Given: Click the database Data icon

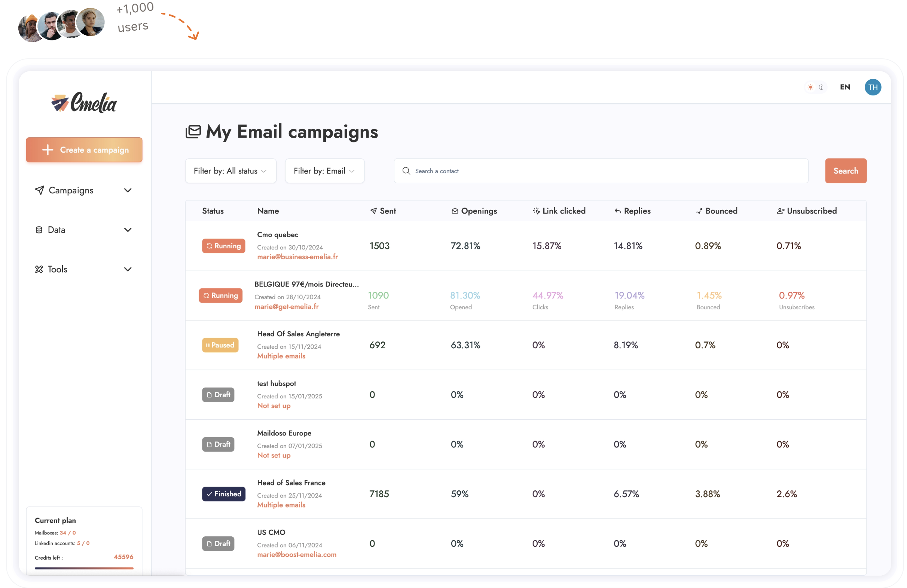Looking at the screenshot, I should [39, 230].
